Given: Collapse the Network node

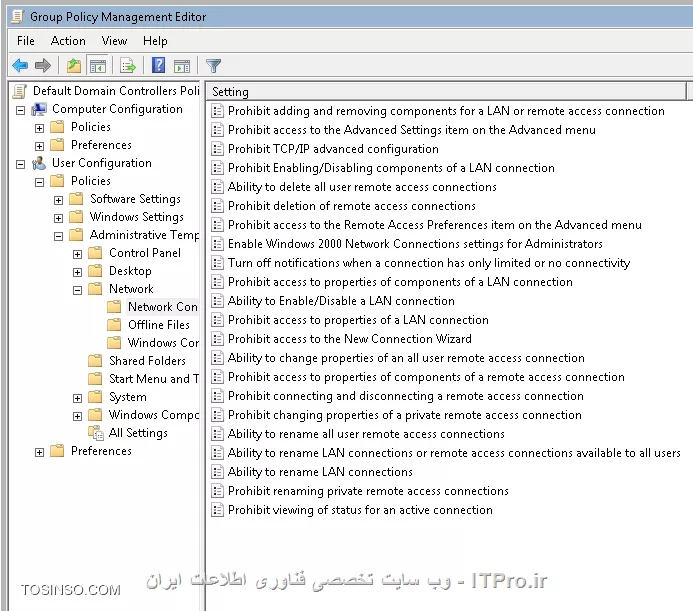Looking at the screenshot, I should coord(77,290).
